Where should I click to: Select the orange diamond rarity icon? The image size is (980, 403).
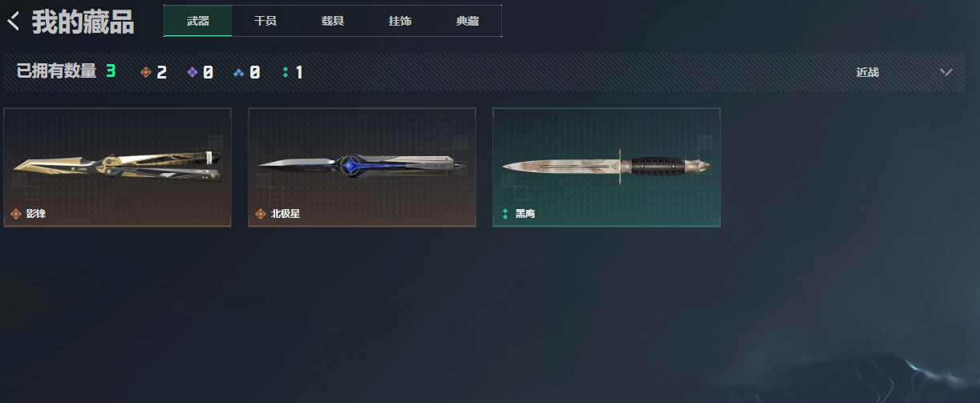click(146, 72)
